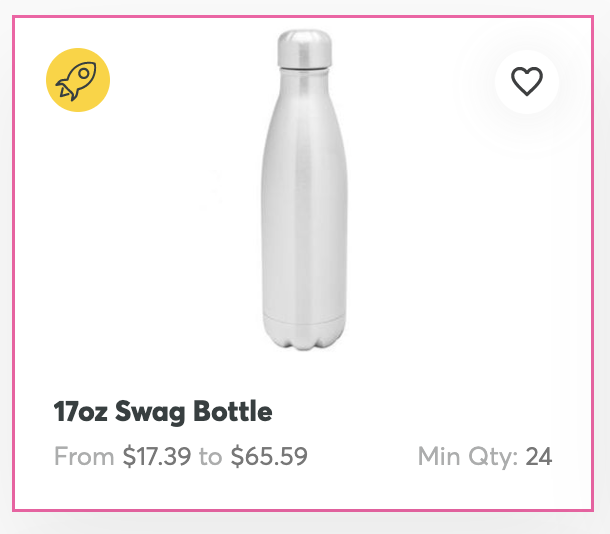
Task: Click the word "to" between the prices
Action: tap(210, 457)
